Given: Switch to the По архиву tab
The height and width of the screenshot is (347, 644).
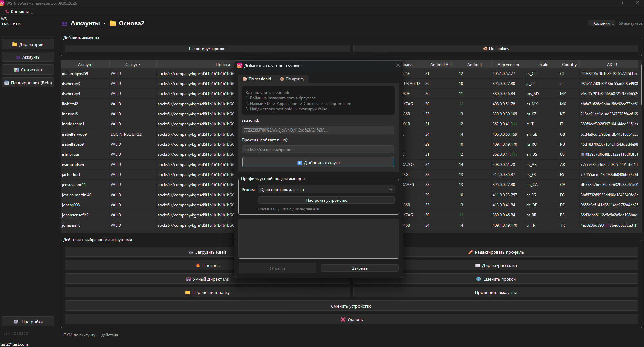Looking at the screenshot, I should pos(292,79).
